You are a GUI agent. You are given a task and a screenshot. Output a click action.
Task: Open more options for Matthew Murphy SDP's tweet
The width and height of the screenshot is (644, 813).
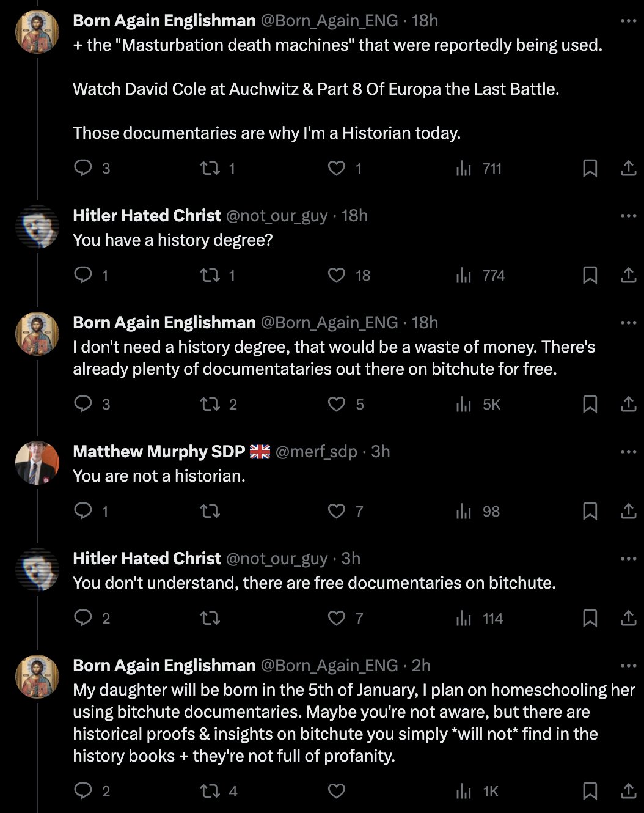628,452
